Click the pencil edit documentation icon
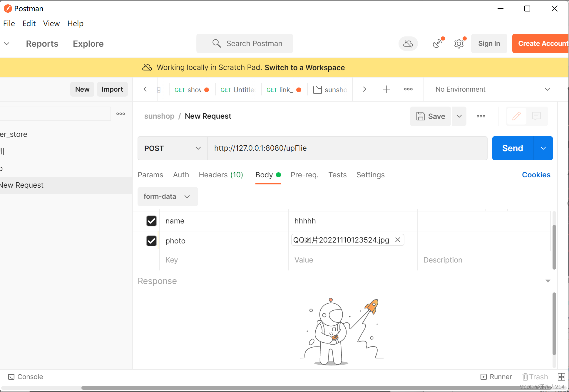 click(516, 116)
